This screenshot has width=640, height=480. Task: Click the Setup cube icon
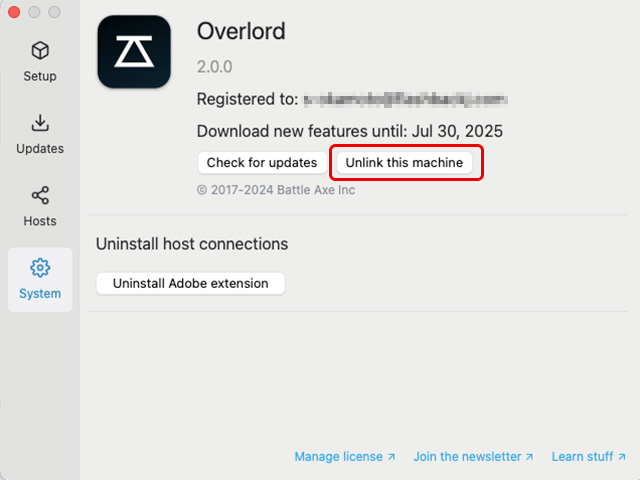click(x=40, y=50)
